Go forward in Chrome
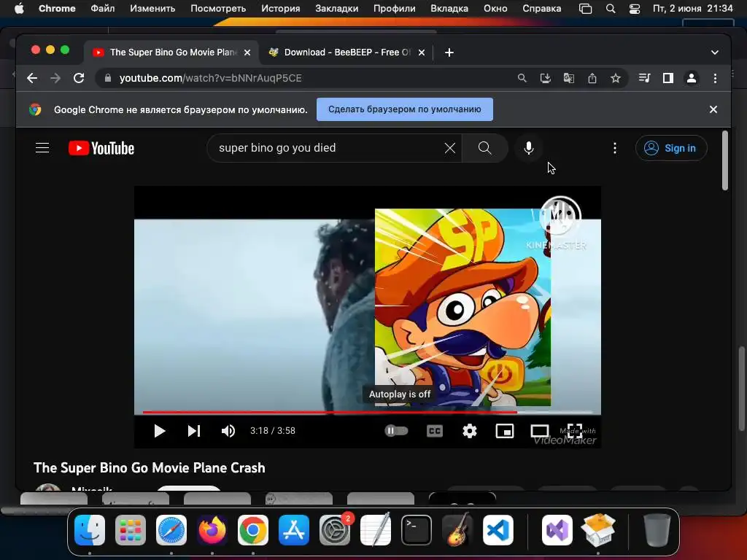This screenshot has height=560, width=747. coord(55,78)
